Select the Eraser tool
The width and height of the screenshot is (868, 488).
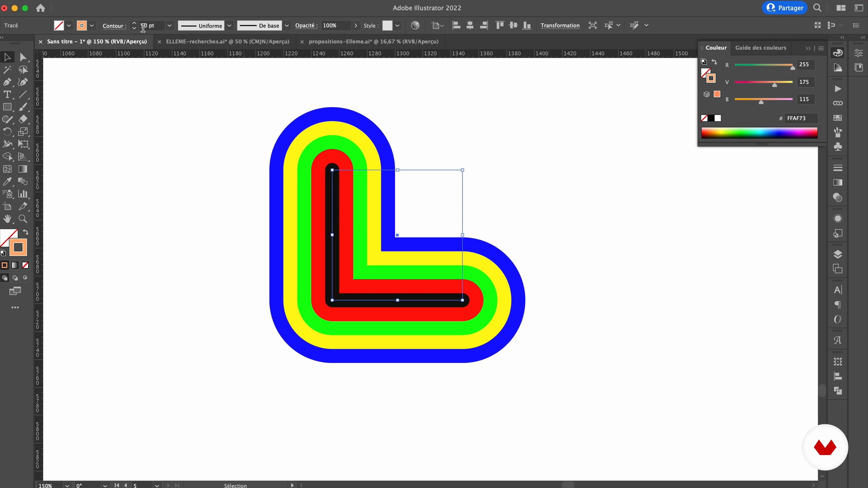tap(23, 119)
